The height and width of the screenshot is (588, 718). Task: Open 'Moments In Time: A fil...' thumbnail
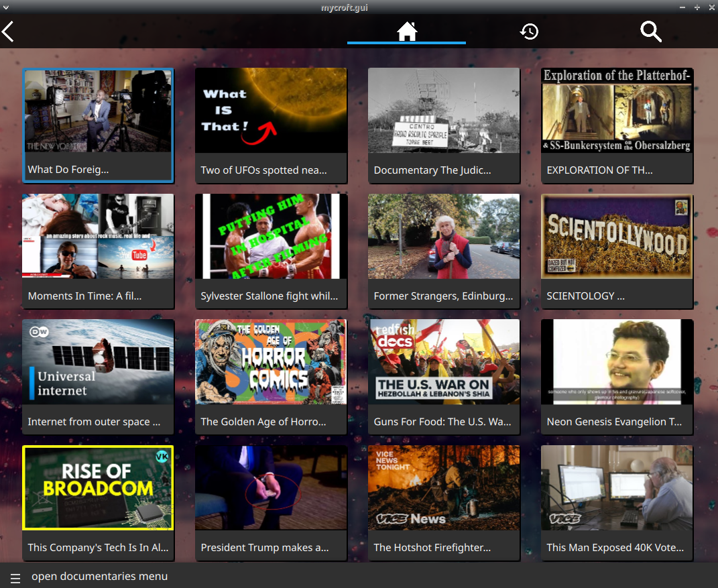pyautogui.click(x=98, y=236)
